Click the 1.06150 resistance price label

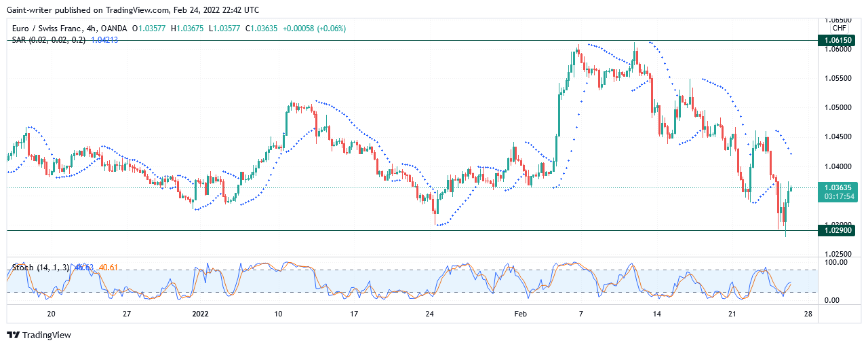click(835, 41)
